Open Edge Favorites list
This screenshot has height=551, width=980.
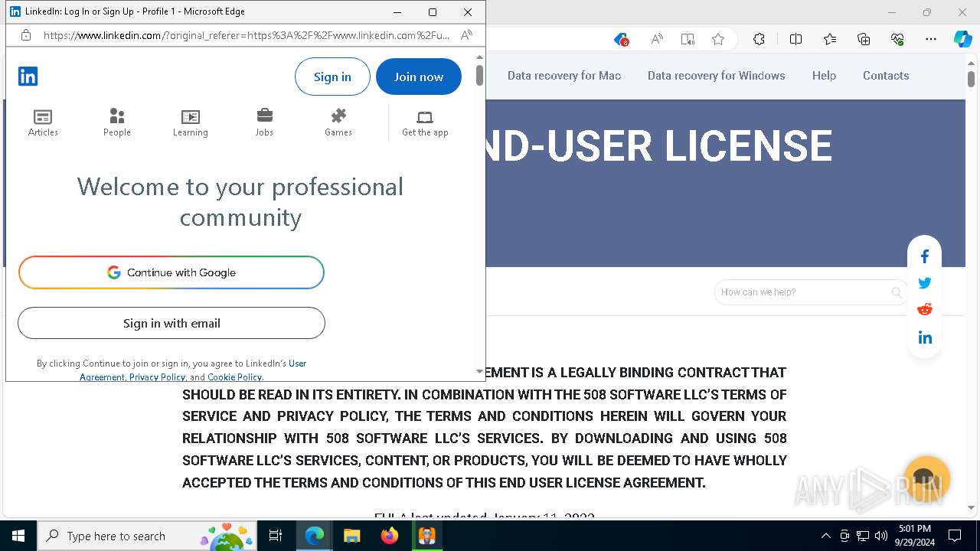coord(830,40)
